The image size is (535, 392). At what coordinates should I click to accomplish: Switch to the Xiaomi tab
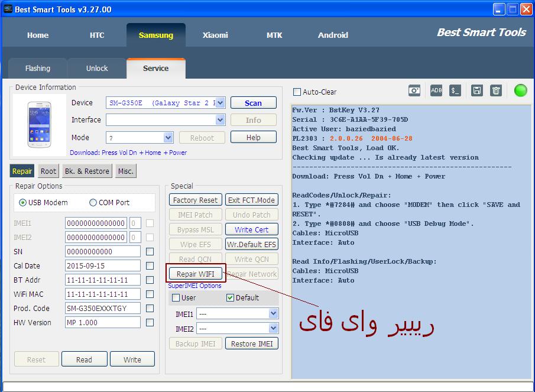215,35
